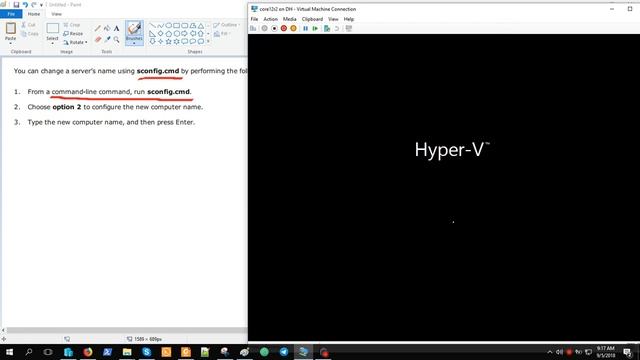
Task: Open File menu in Virtual Machine Connection
Action: (x=254, y=19)
